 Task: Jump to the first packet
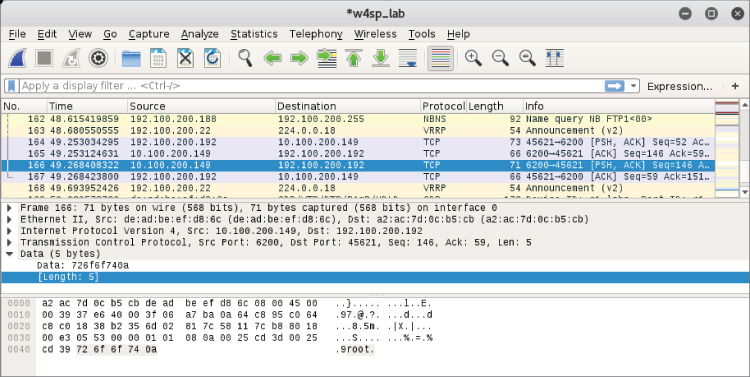coord(353,58)
